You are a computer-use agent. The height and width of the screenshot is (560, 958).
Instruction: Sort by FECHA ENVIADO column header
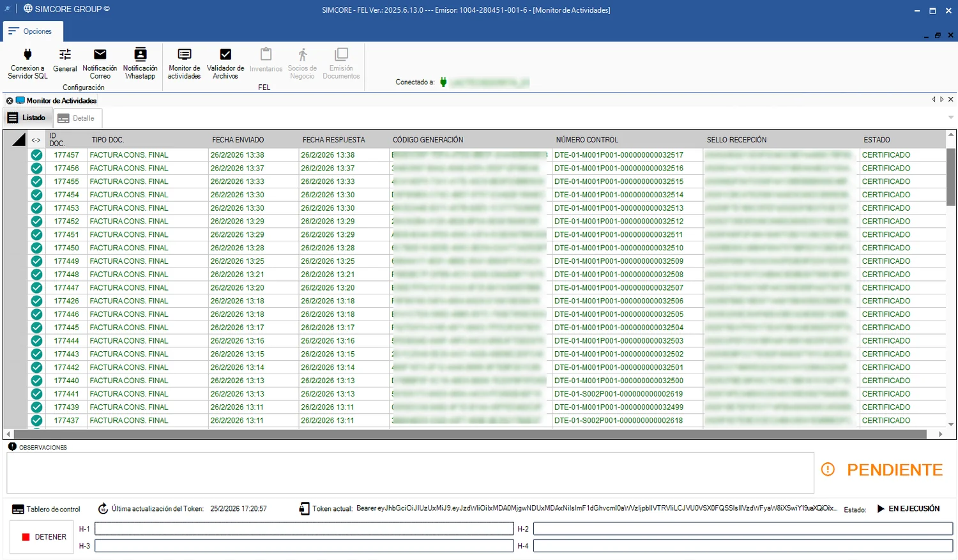click(x=238, y=140)
